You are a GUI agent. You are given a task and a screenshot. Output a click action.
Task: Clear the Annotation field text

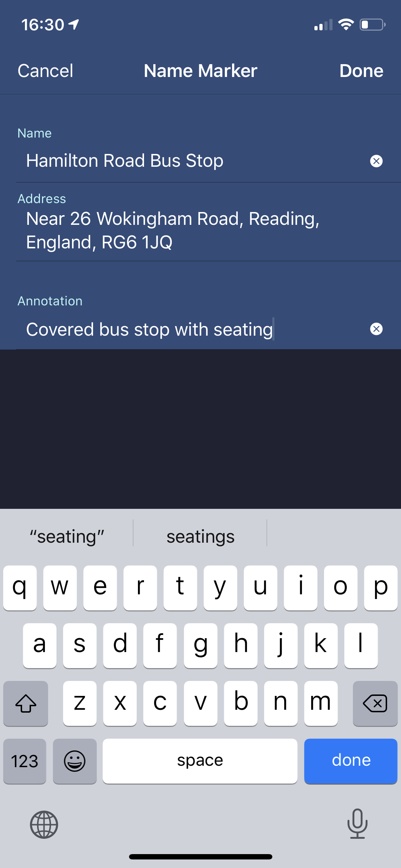point(376,329)
